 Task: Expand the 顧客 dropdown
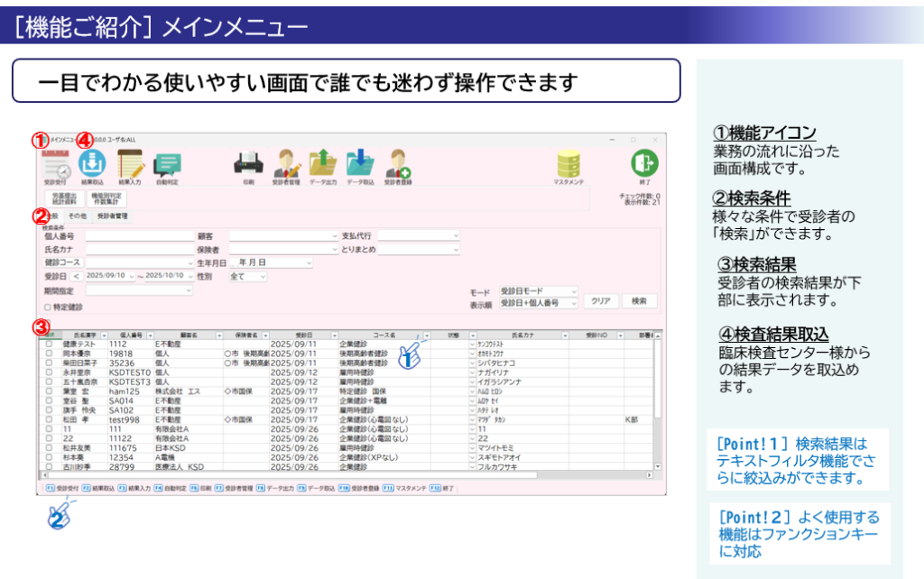pyautogui.click(x=284, y=235)
